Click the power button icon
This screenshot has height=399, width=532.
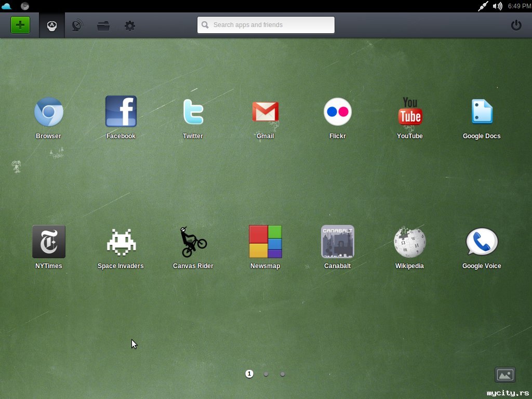coord(516,25)
